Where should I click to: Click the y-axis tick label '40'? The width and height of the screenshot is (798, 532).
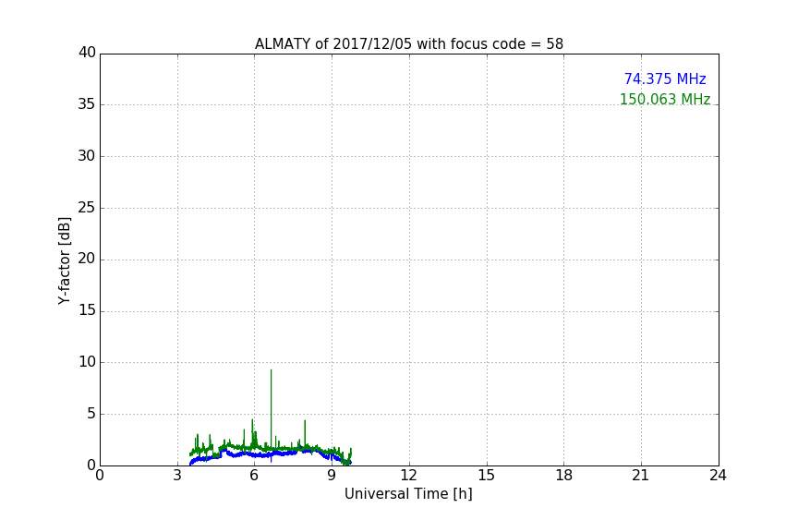pyautogui.click(x=87, y=53)
